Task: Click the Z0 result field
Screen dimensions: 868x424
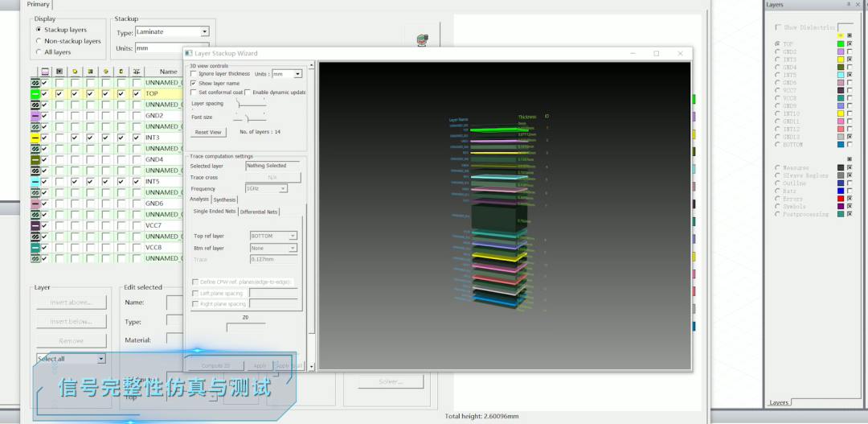Action: [x=246, y=327]
